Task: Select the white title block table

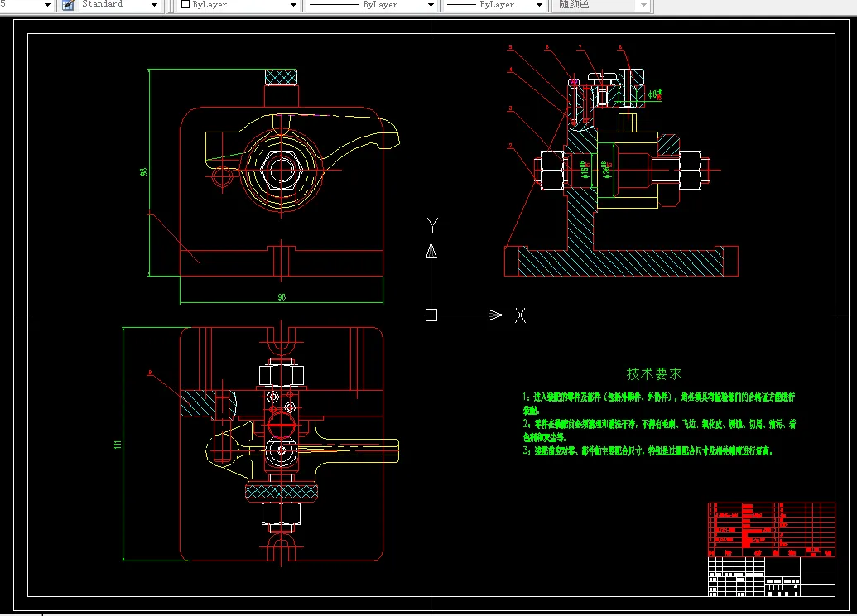Action: click(x=772, y=576)
